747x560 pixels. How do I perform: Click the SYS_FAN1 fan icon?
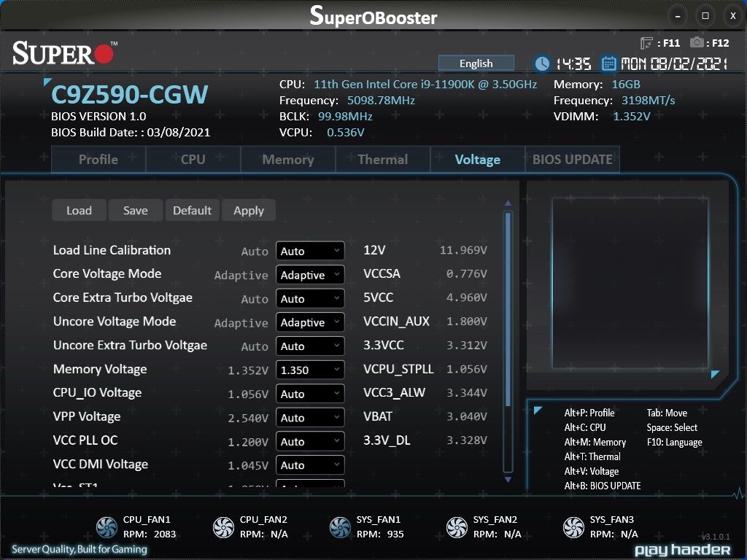340,527
